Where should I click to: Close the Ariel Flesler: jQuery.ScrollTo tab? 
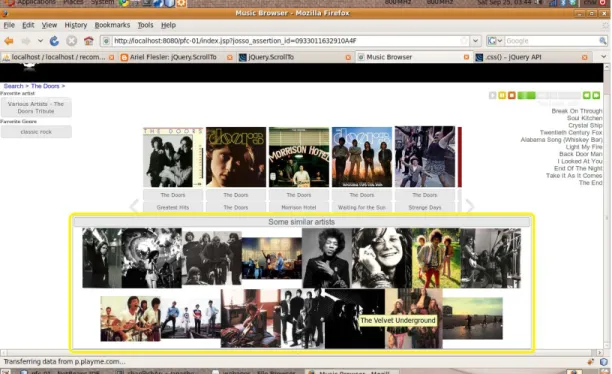230,57
